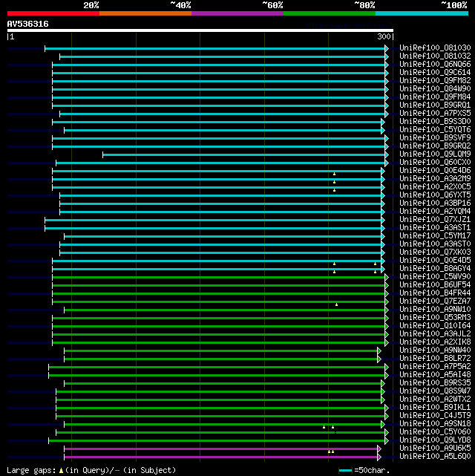Select the UniRef100_Q60CX0 label
This screenshot has height=476, width=475.
coord(435,163)
